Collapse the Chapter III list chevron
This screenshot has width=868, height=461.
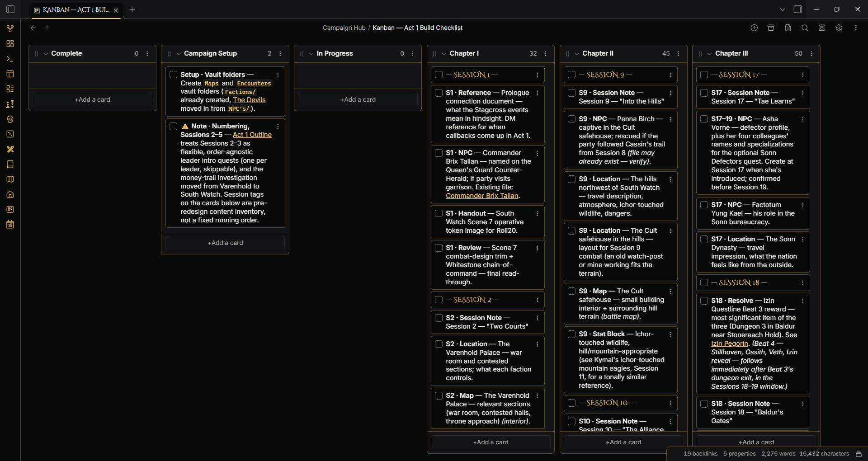[709, 54]
